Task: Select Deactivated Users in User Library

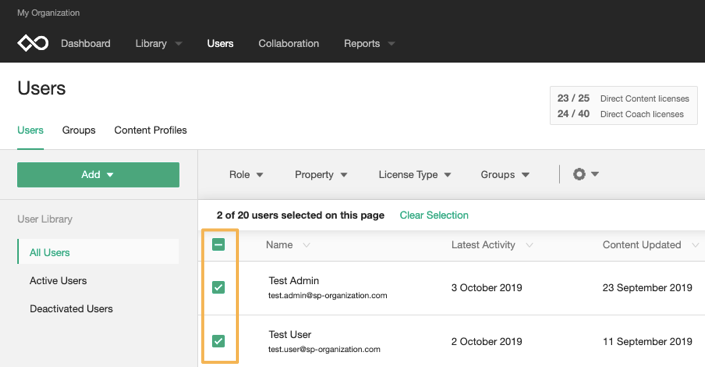Action: pyautogui.click(x=71, y=309)
